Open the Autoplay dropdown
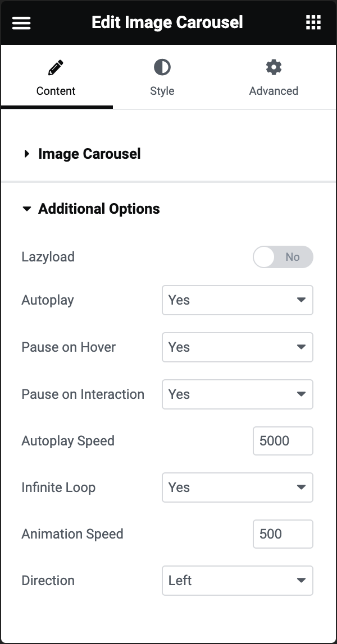The width and height of the screenshot is (337, 644). (237, 300)
